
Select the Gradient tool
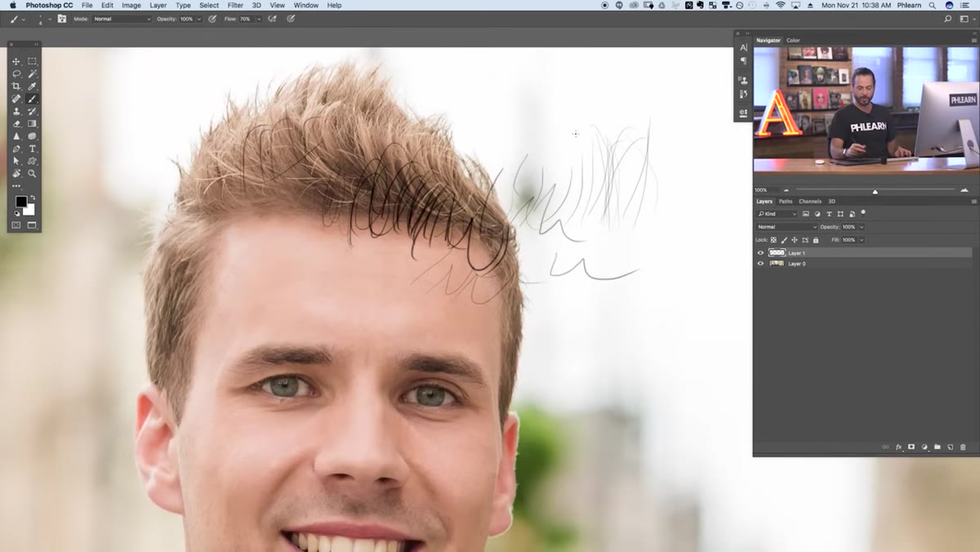coord(33,124)
